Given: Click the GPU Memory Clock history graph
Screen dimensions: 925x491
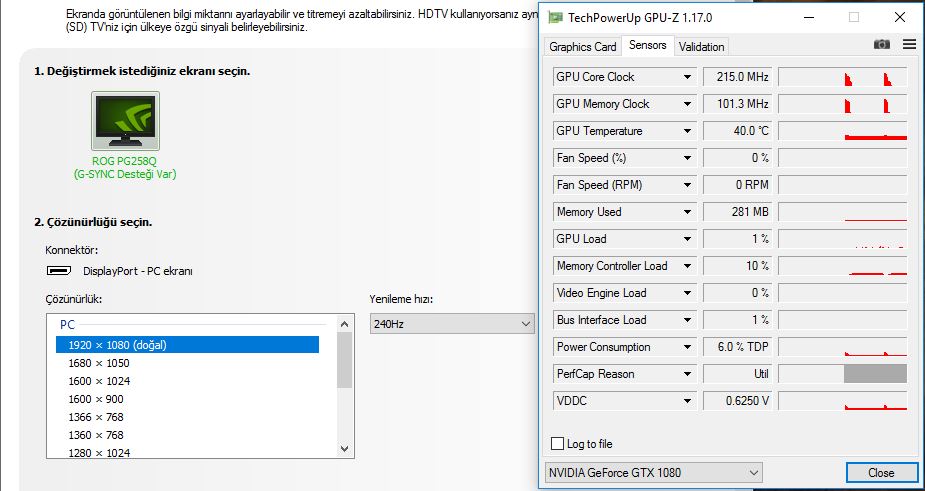Looking at the screenshot, I should pos(842,104).
